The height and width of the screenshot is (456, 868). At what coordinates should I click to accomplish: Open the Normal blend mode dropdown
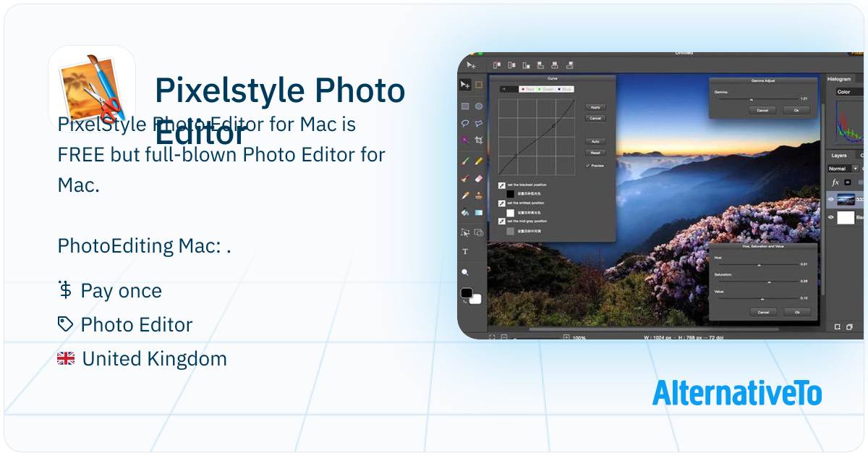coord(843,169)
